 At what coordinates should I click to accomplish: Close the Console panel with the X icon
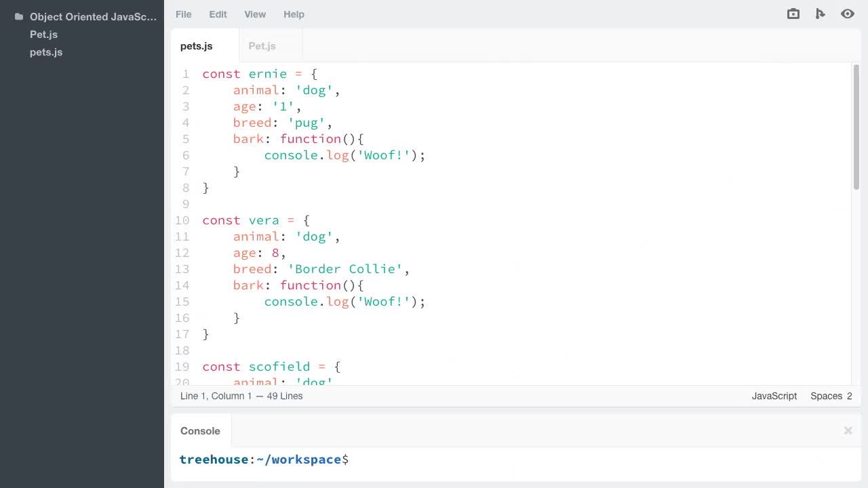pyautogui.click(x=848, y=430)
